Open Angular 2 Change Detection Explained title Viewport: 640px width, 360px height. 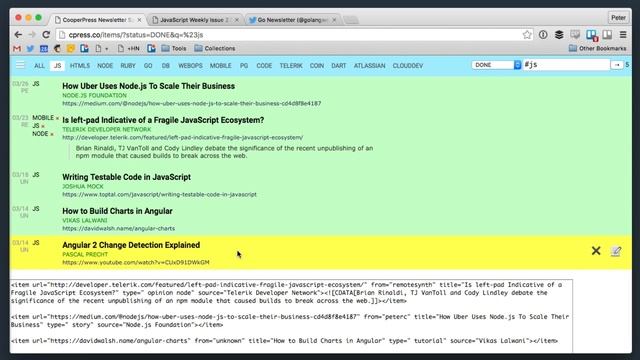[x=131, y=245]
